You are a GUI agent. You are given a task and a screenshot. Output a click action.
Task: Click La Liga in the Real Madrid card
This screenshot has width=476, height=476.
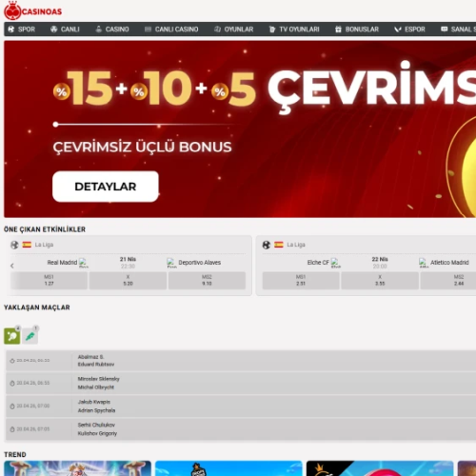tap(44, 245)
